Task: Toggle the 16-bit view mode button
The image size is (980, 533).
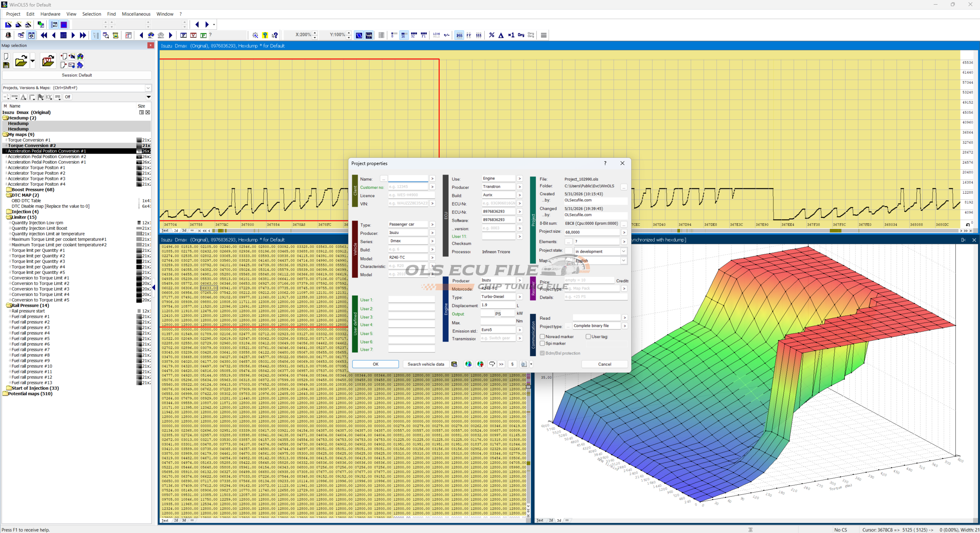Action: (x=404, y=35)
